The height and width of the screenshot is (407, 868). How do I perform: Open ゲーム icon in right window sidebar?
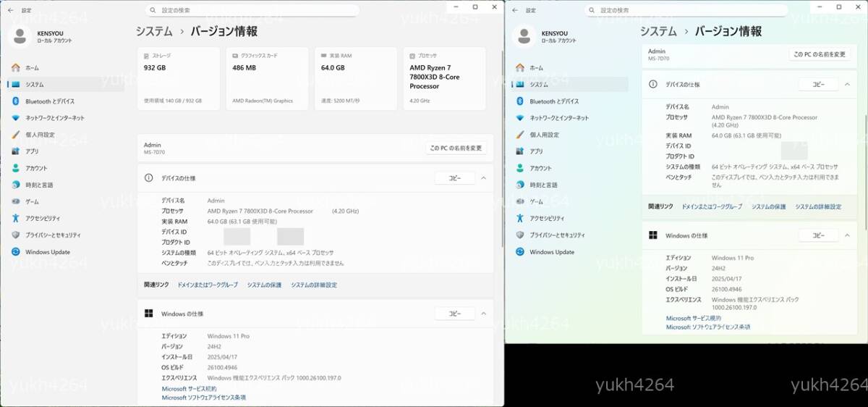click(519, 201)
